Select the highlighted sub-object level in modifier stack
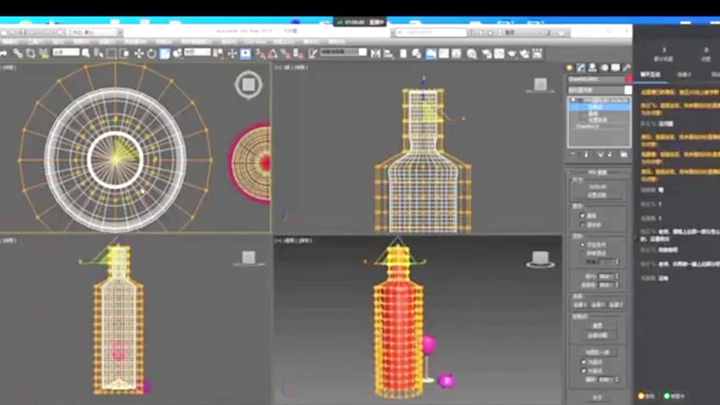This screenshot has width=720, height=405. point(600,107)
